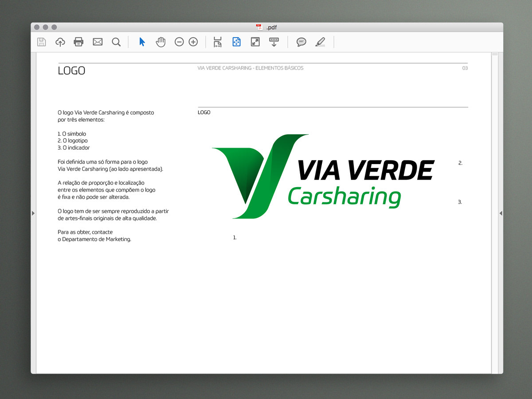The height and width of the screenshot is (399, 532).
Task: Close the PDF window
Action: coord(37,27)
